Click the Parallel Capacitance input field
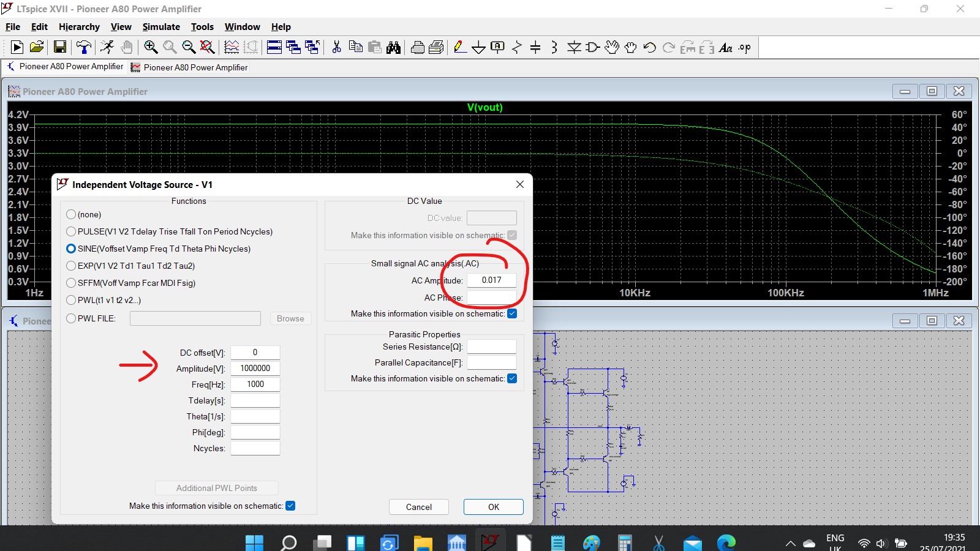Viewport: 980px width, 551px height. (492, 362)
